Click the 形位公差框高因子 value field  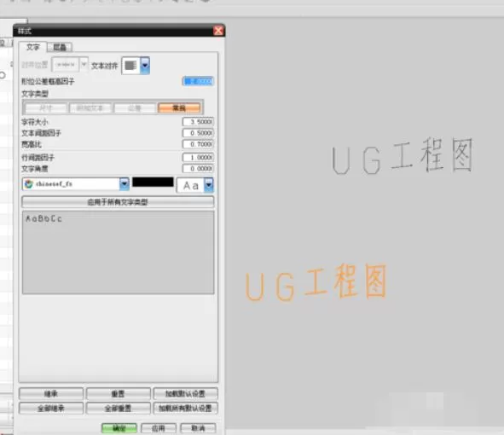198,81
